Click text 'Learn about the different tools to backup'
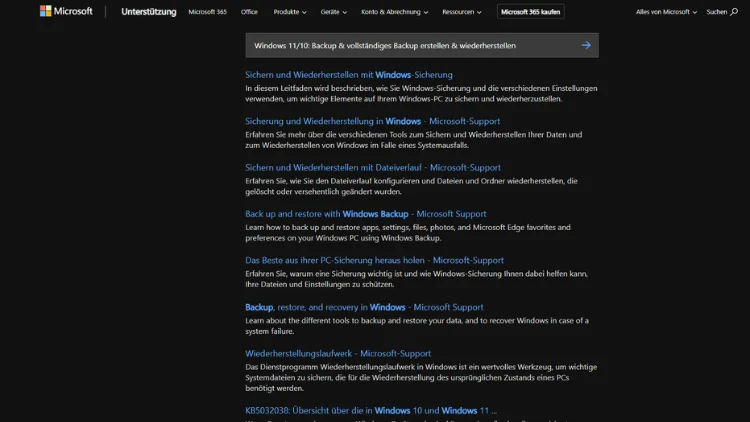 click(317, 321)
